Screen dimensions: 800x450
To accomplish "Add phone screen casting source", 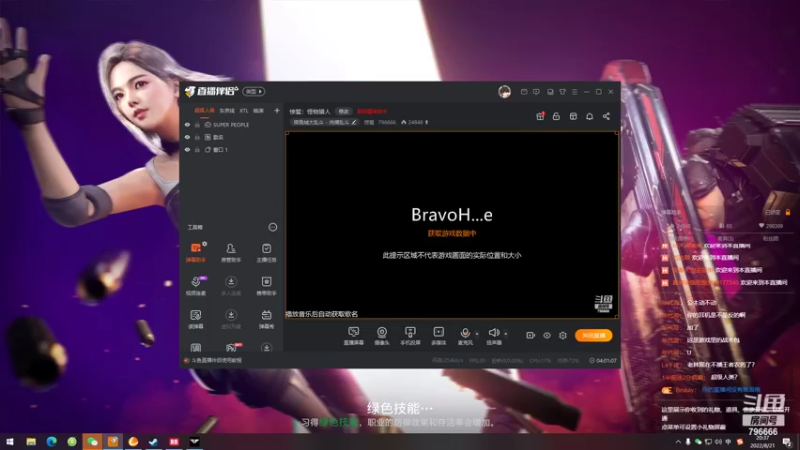I will 410,336.
